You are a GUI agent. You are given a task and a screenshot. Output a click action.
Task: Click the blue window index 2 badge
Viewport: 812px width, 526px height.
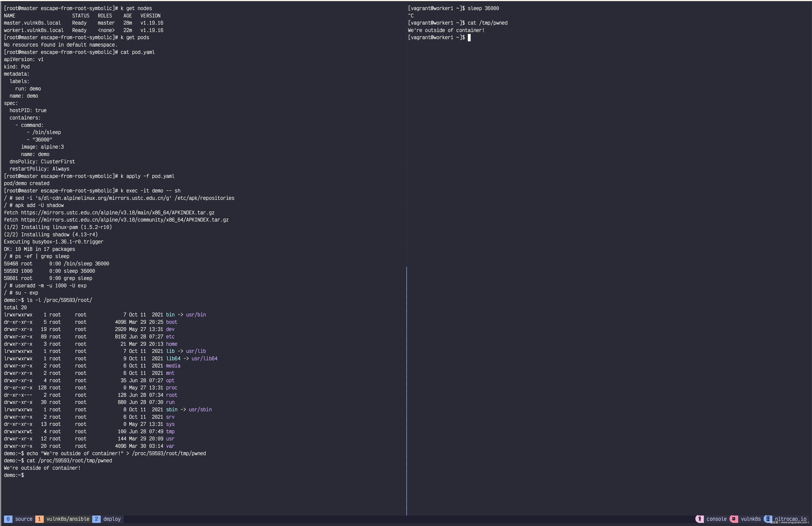click(96, 519)
